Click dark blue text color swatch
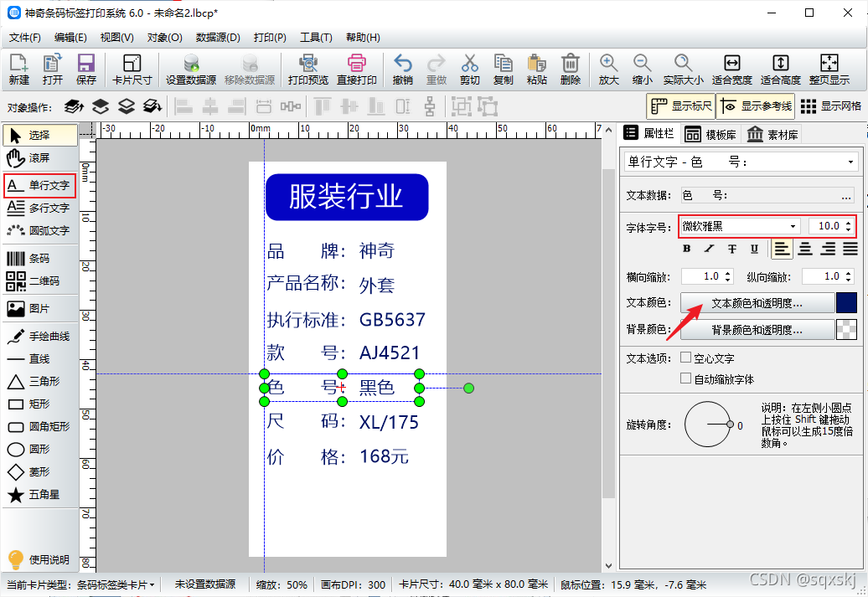 tap(846, 302)
